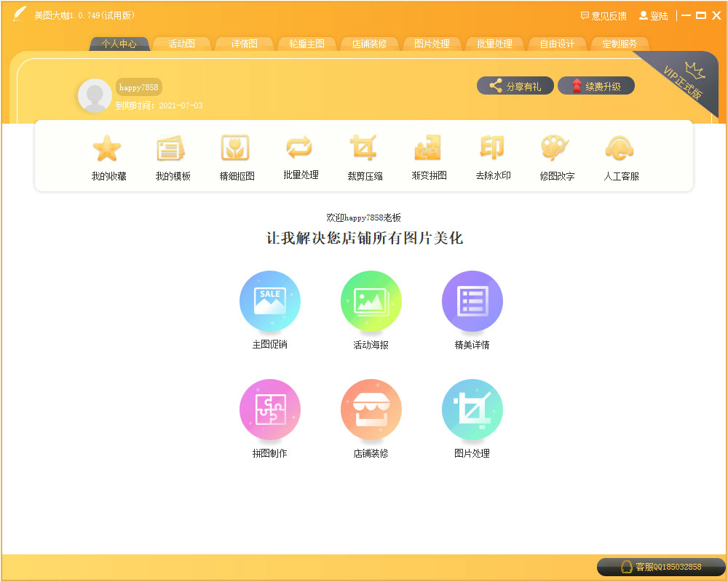Click the 分享有礼 share rewards button
This screenshot has width=728, height=582.
coord(515,85)
